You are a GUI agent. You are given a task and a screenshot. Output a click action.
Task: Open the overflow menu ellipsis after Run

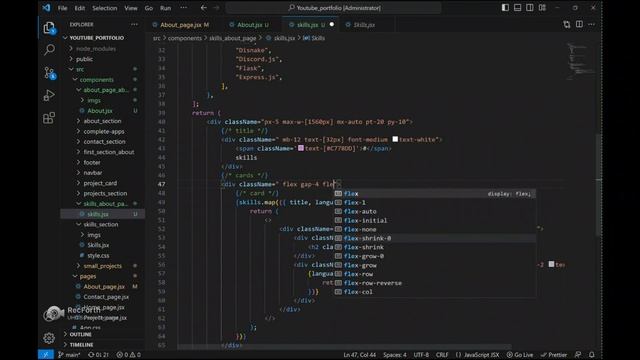pyautogui.click(x=184, y=8)
